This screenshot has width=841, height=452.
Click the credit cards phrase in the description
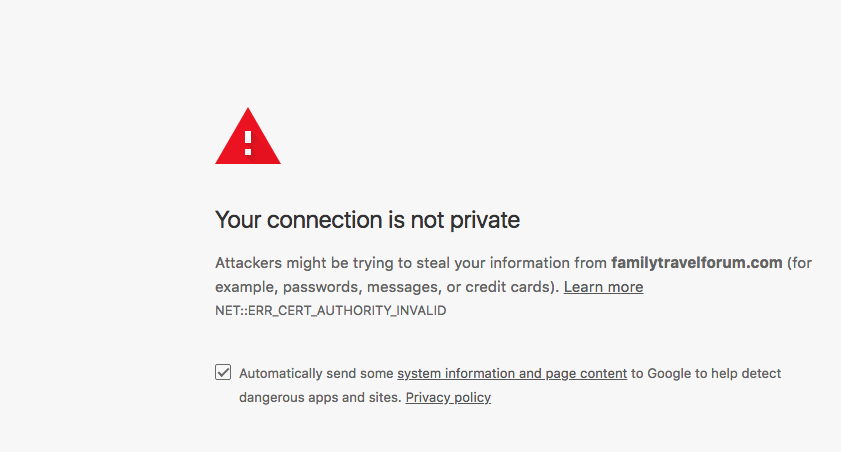pyautogui.click(x=508, y=287)
